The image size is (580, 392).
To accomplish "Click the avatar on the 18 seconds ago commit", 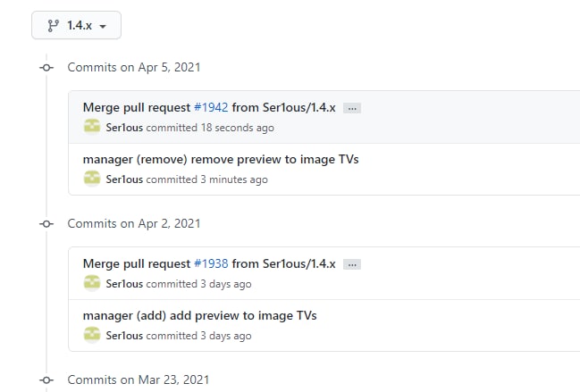I will click(92, 127).
